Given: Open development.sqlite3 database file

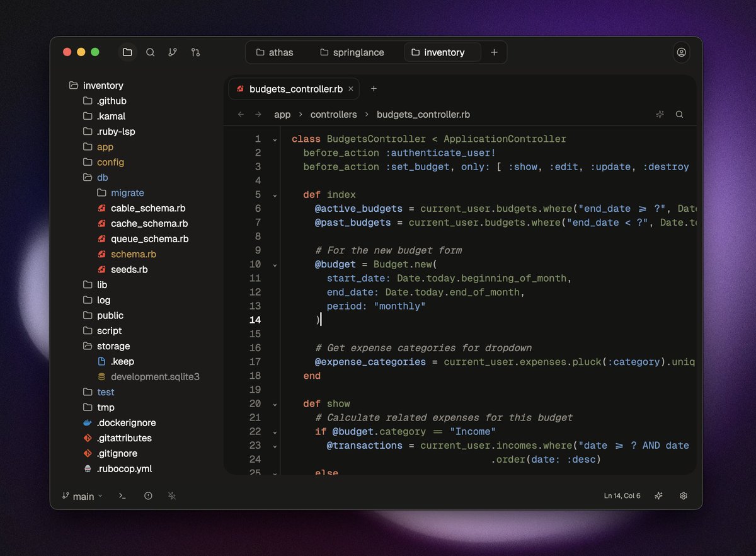Looking at the screenshot, I should (x=148, y=377).
